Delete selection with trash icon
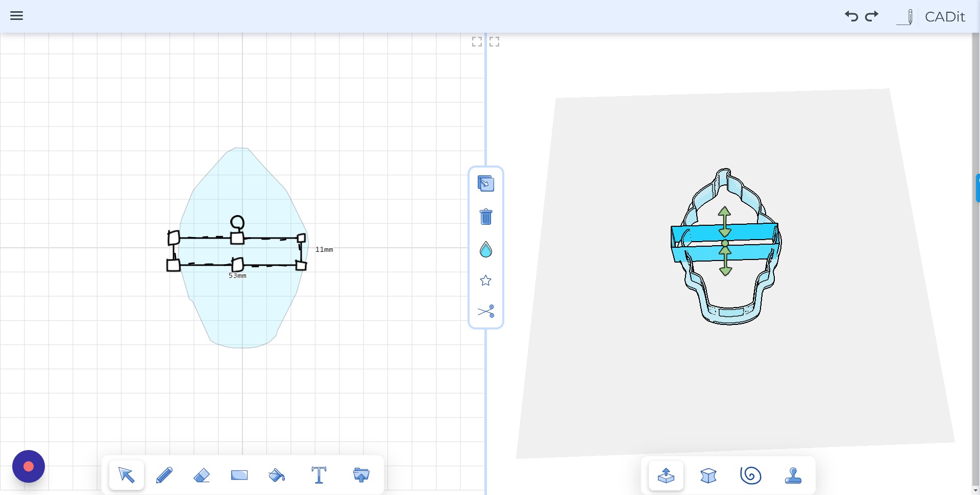This screenshot has height=495, width=980. 486,217
